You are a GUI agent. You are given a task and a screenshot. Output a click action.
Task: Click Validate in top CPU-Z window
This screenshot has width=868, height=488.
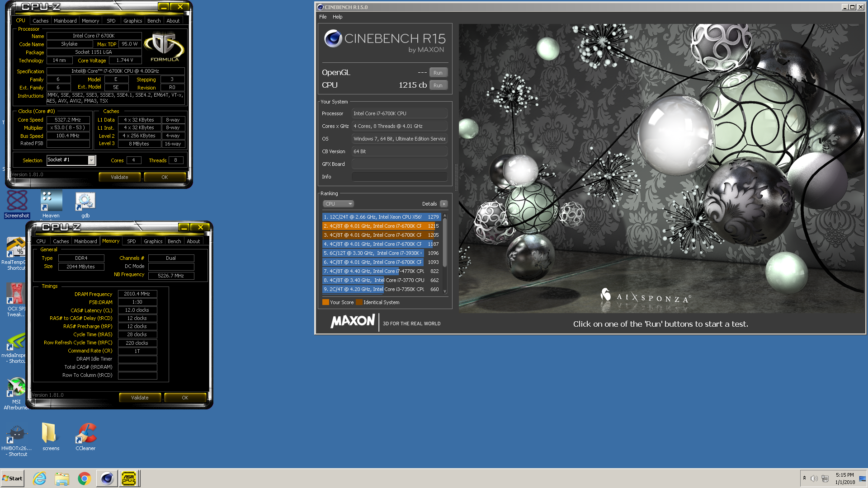point(119,177)
